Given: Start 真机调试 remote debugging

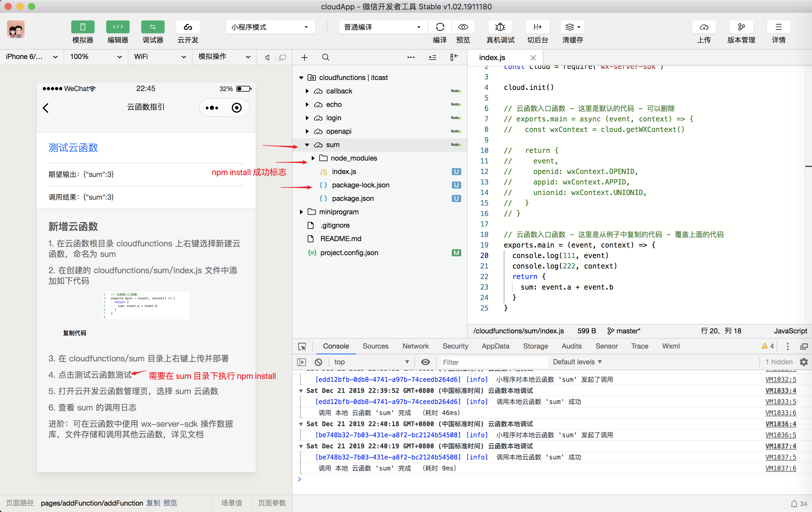Looking at the screenshot, I should point(500,27).
